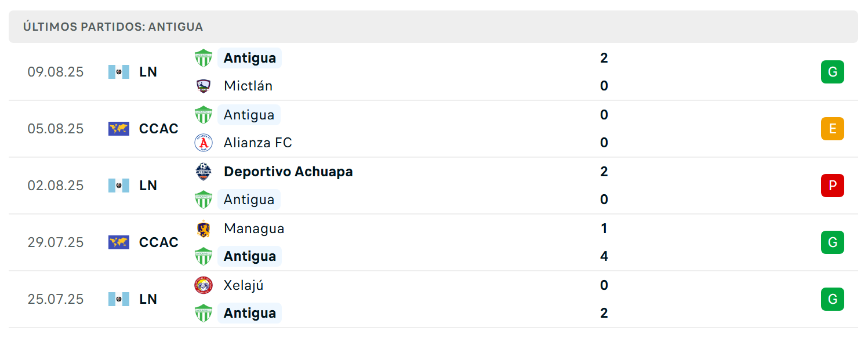This screenshot has width=868, height=338.
Task: Click the Mictlán team crest icon
Action: tap(204, 86)
